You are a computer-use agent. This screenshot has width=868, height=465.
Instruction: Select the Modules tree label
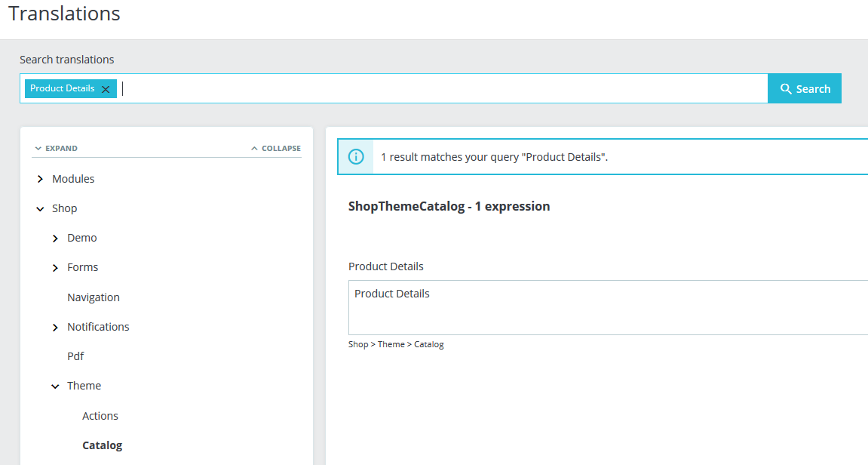pos(73,179)
